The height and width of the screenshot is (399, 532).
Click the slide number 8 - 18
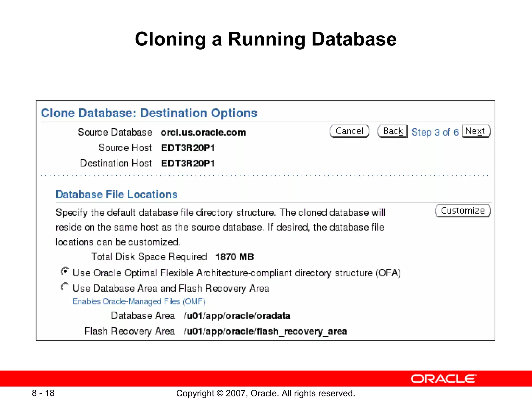[43, 393]
